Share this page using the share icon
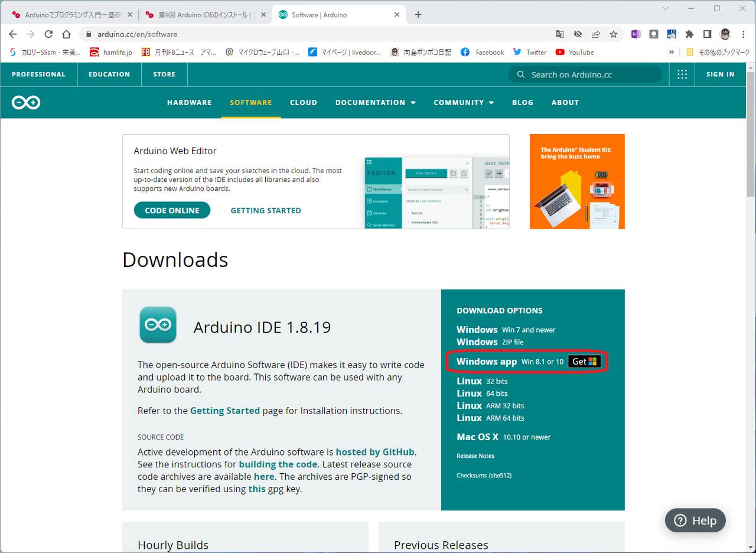Screen dimensions: 756x553 [596, 34]
